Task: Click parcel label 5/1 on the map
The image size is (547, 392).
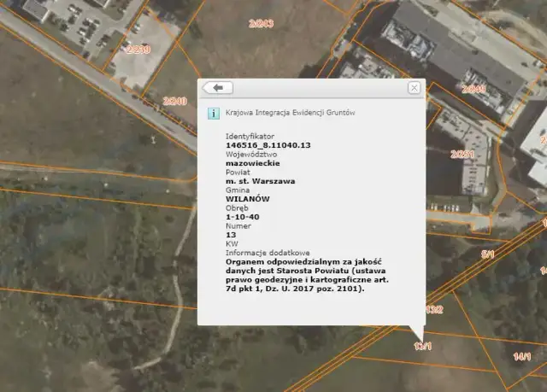Action: click(x=489, y=255)
